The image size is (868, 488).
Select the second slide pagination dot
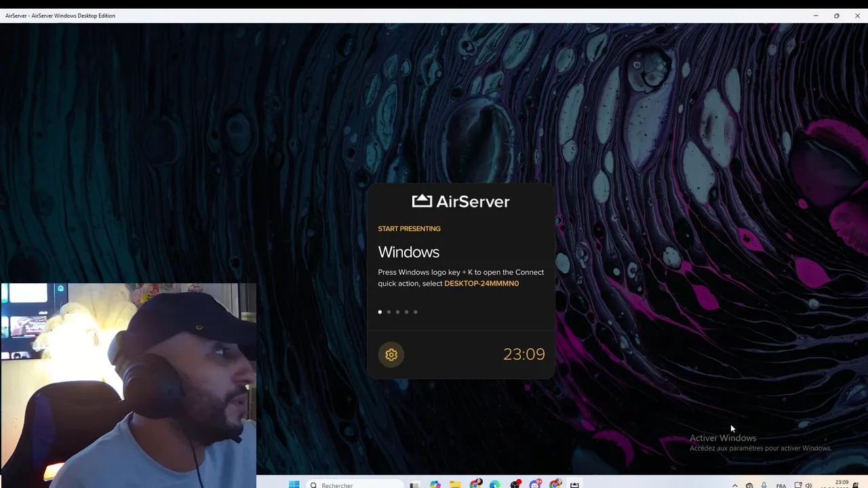pos(389,312)
